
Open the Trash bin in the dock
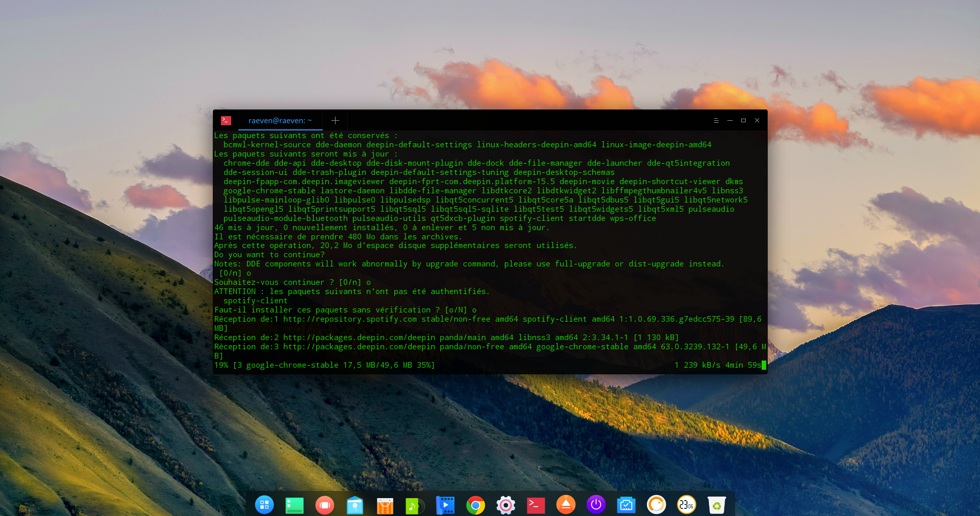(x=717, y=505)
